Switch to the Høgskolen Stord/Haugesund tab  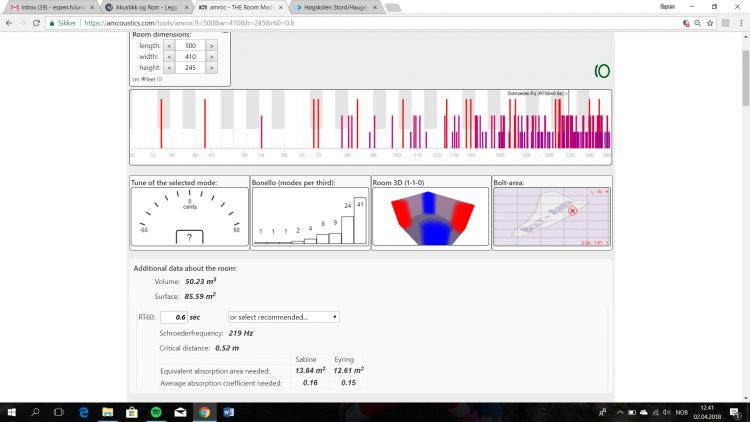(336, 8)
